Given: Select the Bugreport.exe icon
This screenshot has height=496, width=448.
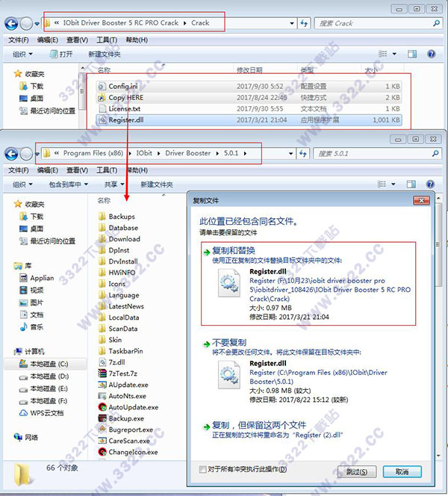Looking at the screenshot, I should pyautogui.click(x=102, y=430).
